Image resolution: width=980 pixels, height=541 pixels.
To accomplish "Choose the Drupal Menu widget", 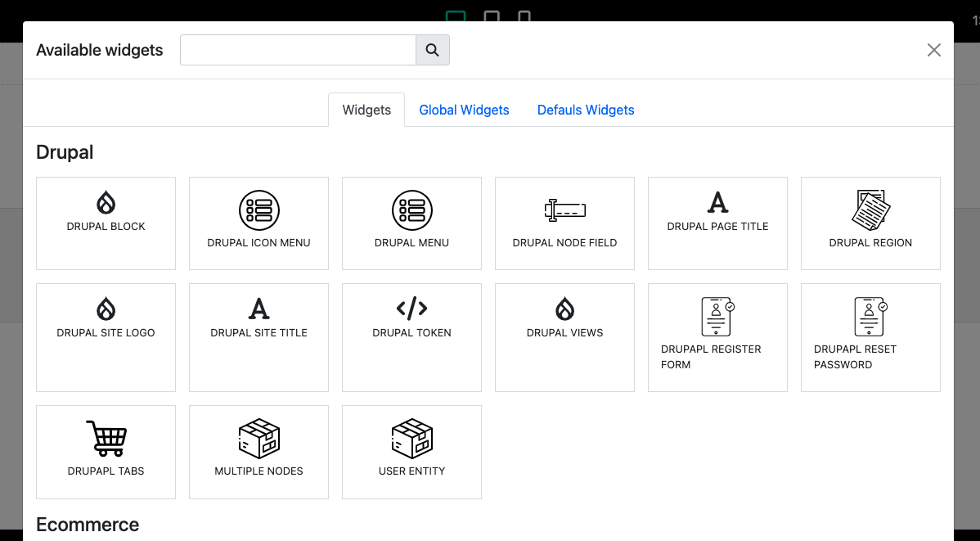I will [x=411, y=223].
